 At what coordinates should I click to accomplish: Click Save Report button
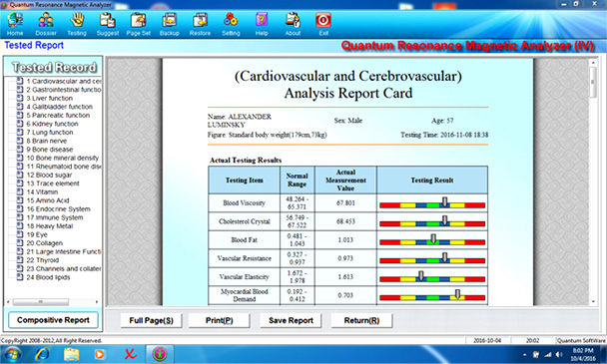[x=291, y=321]
